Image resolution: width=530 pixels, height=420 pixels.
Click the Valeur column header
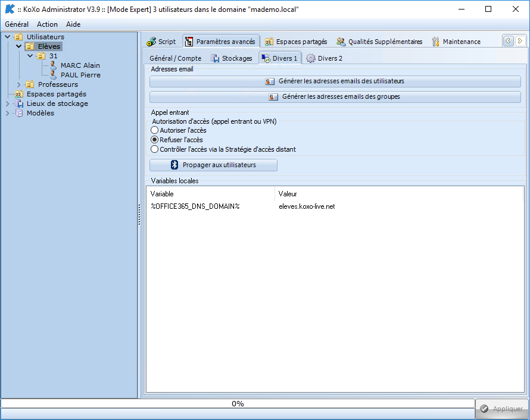coord(399,194)
